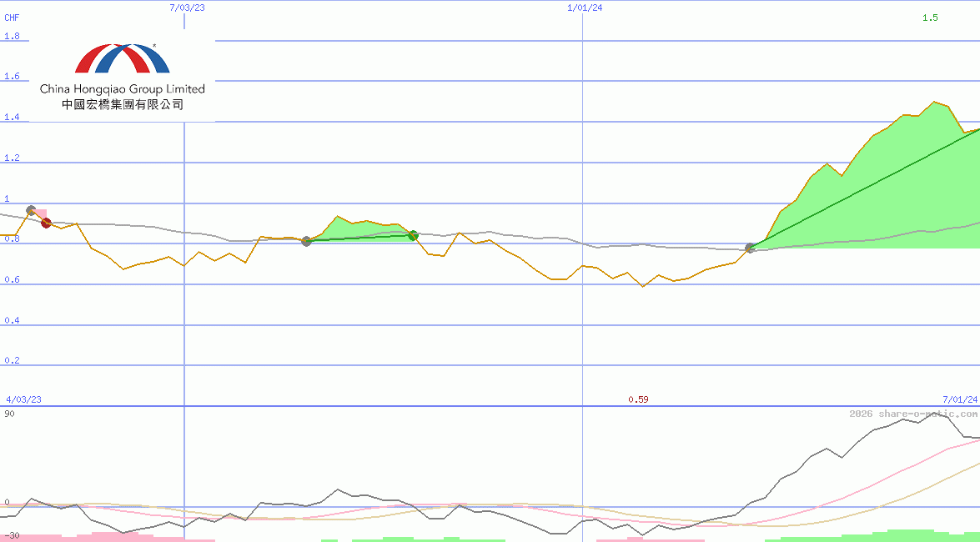Click the grey dot starting the small green trade

[x=306, y=241]
